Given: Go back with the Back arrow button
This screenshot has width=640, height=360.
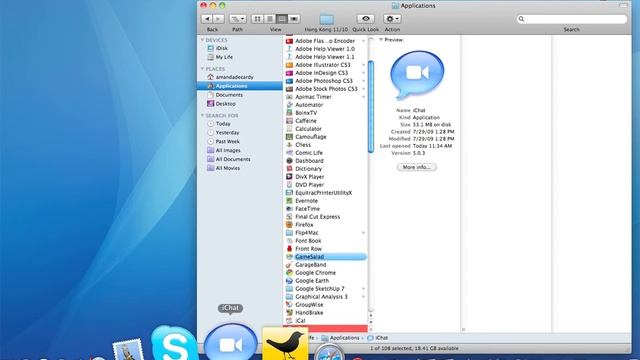Looking at the screenshot, I should tap(207, 19).
